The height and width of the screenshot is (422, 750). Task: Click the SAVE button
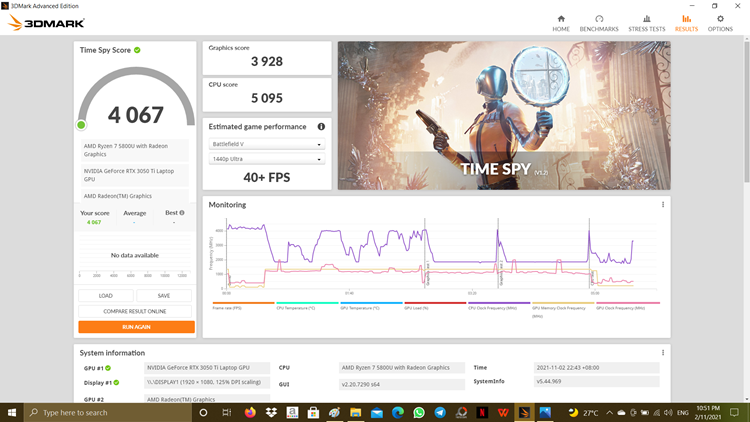(164, 296)
